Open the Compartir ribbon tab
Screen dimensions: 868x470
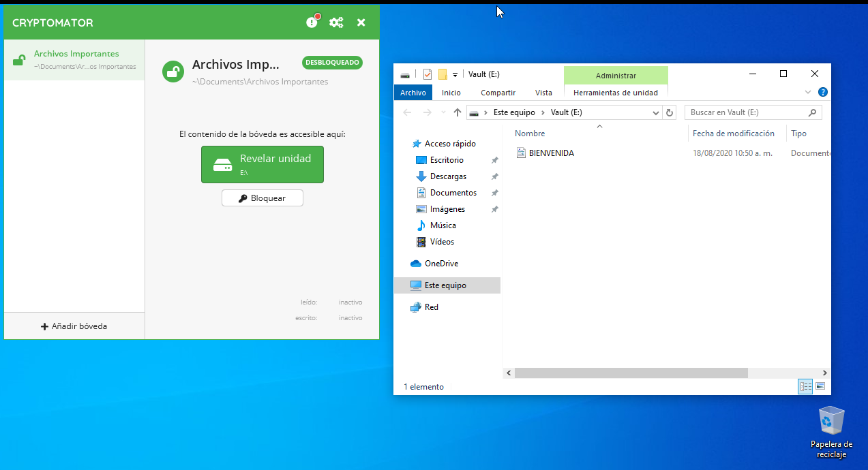pos(498,93)
